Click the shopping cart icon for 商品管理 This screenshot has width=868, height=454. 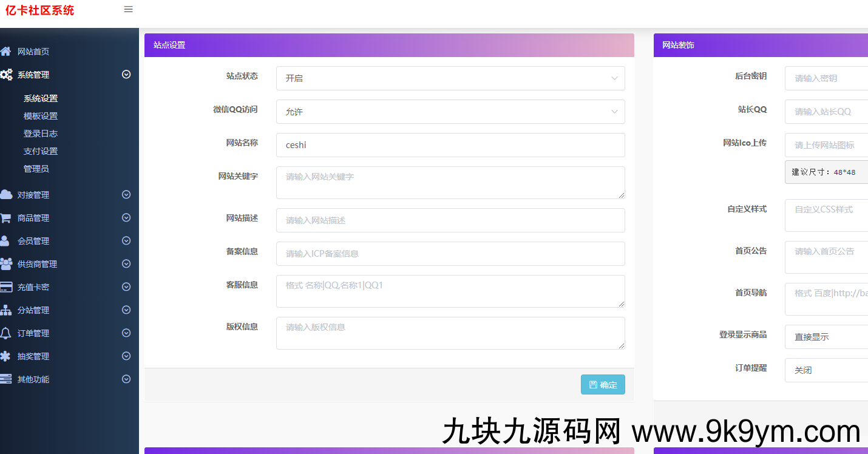point(6,218)
